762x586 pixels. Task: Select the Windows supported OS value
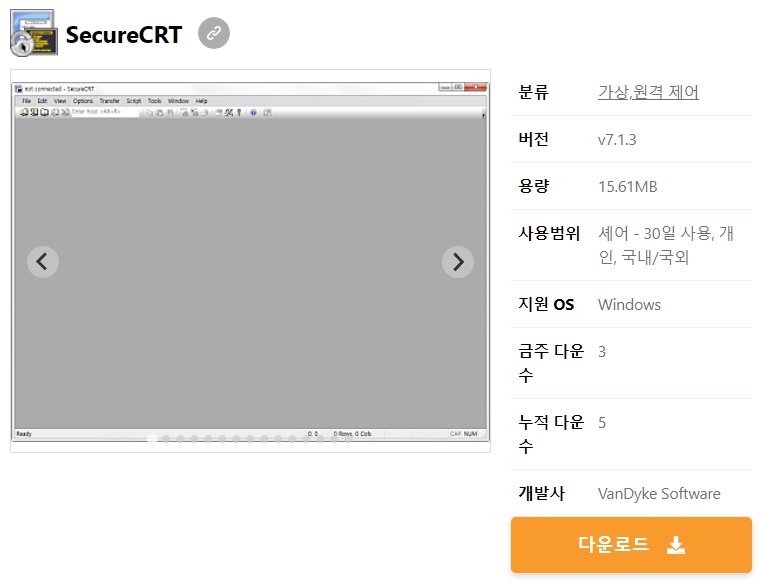[629, 305]
